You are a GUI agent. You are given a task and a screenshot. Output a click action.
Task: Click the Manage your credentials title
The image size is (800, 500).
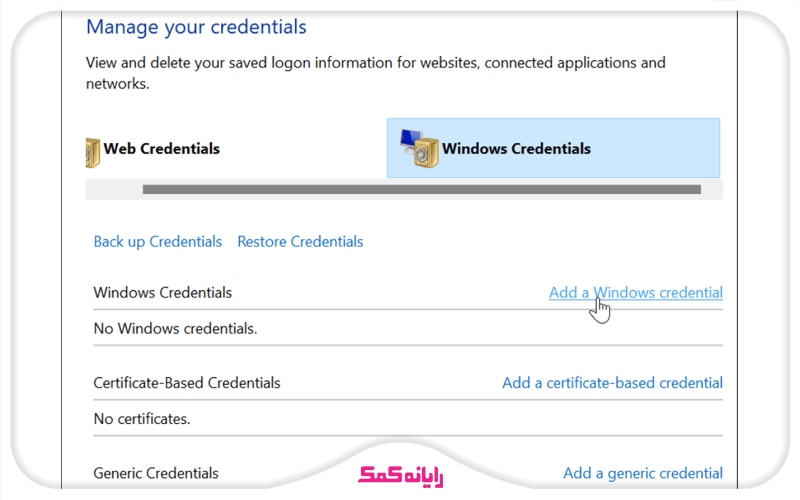[196, 27]
